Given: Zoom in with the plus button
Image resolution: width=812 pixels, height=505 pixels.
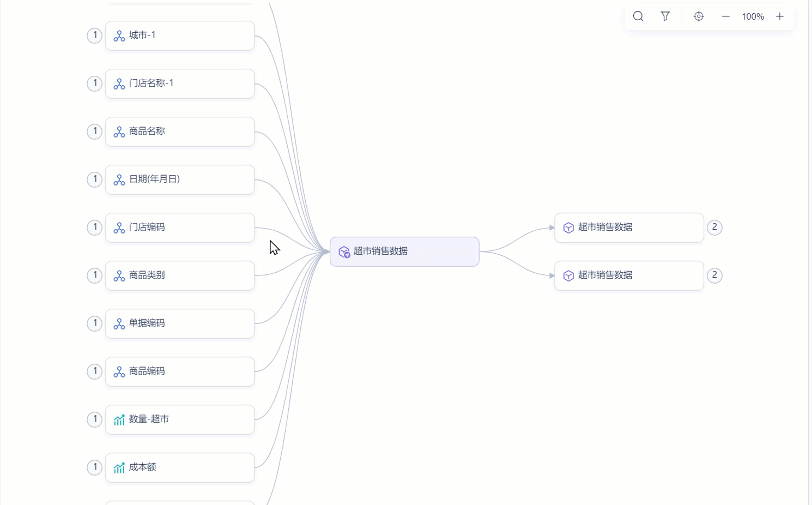Looking at the screenshot, I should [780, 16].
